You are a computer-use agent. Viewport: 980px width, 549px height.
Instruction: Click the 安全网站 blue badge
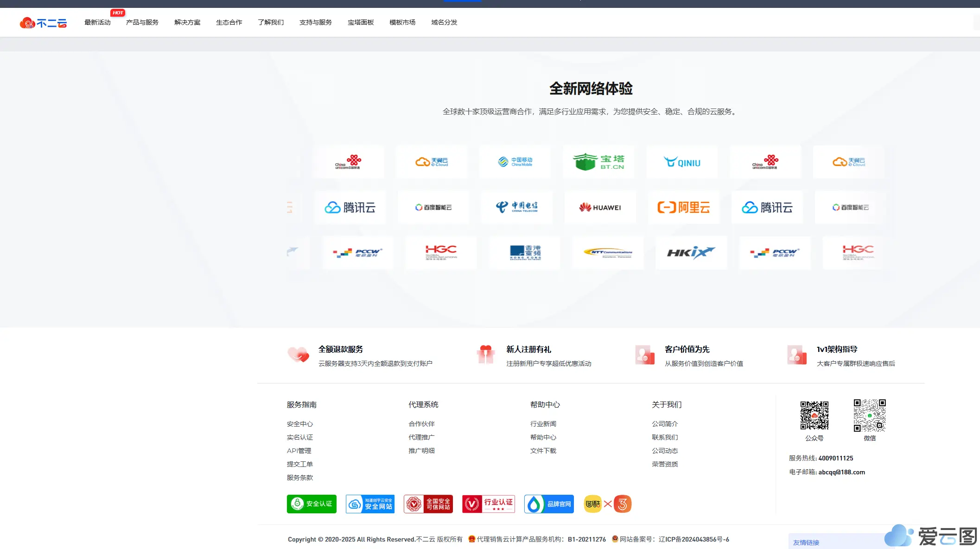370,504
